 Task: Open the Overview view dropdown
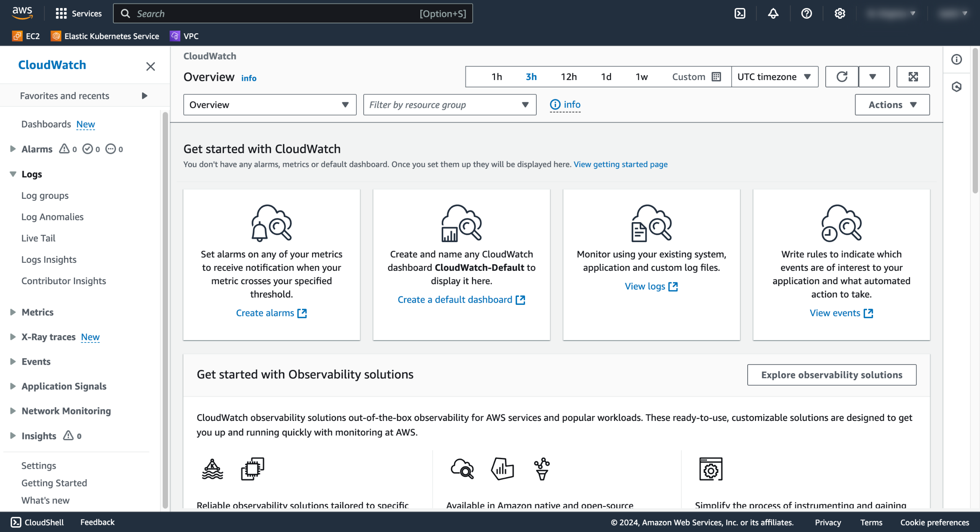tap(269, 105)
